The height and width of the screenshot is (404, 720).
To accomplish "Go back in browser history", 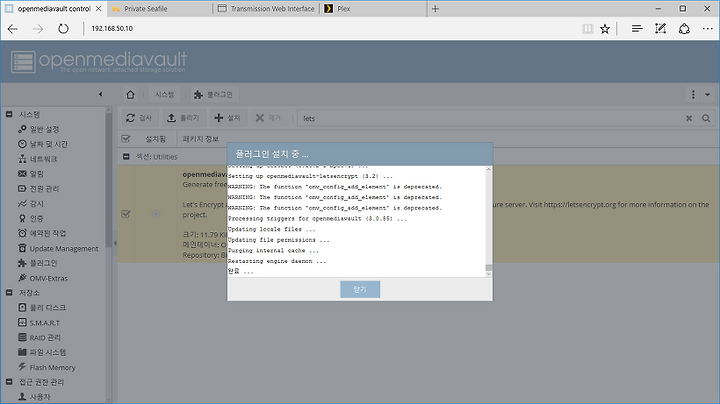I will (13, 29).
